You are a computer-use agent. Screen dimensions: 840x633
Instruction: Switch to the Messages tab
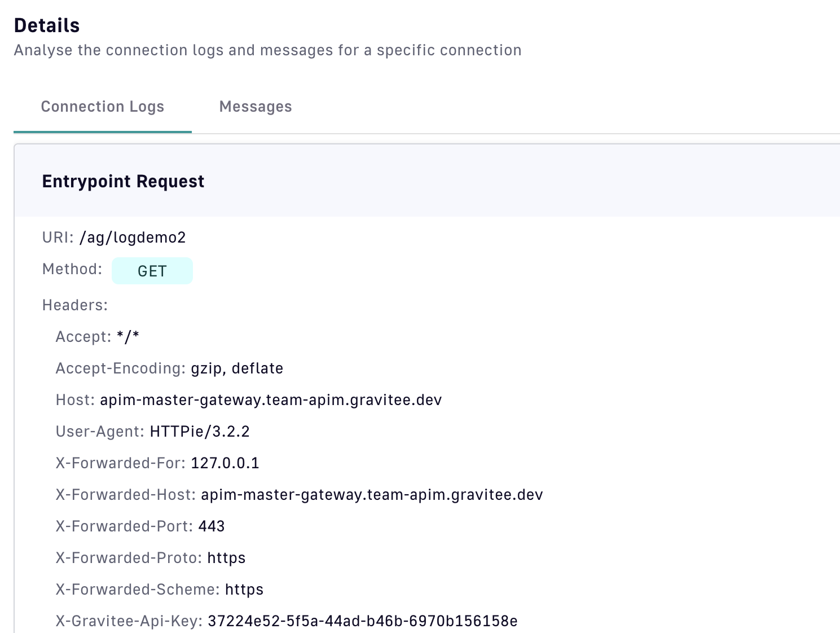(x=256, y=107)
